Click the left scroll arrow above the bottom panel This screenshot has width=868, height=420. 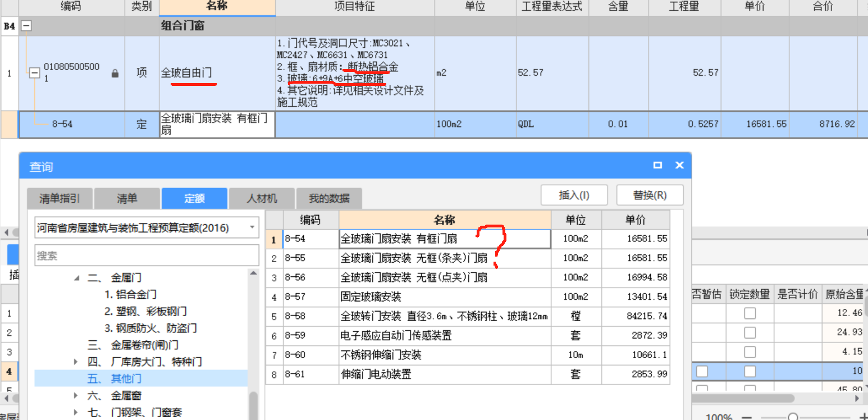pos(5,232)
